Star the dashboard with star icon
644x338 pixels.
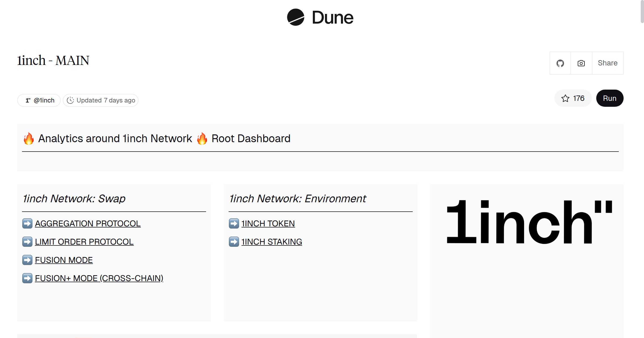[565, 98]
